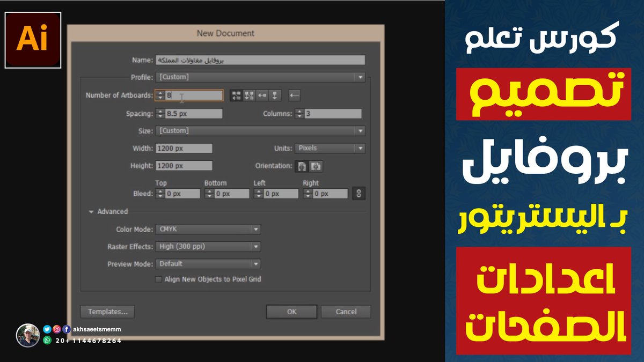Open the Size dropdown menu
Viewport: 644px width, 362px height.
[361, 130]
